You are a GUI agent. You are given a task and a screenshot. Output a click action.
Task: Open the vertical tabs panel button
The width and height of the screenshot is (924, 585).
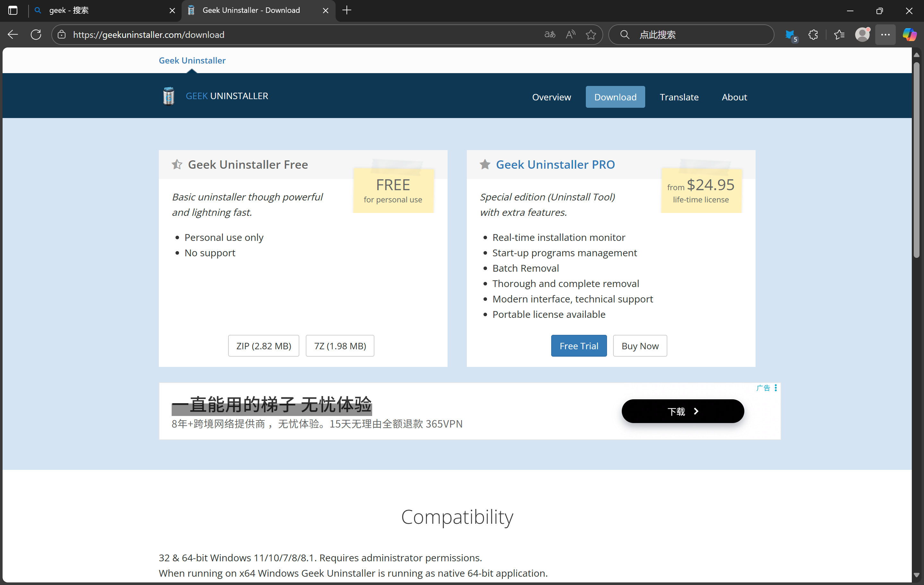click(13, 10)
